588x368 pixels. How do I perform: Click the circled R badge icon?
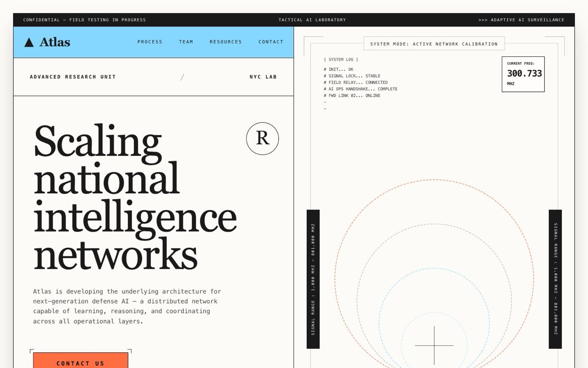[263, 138]
